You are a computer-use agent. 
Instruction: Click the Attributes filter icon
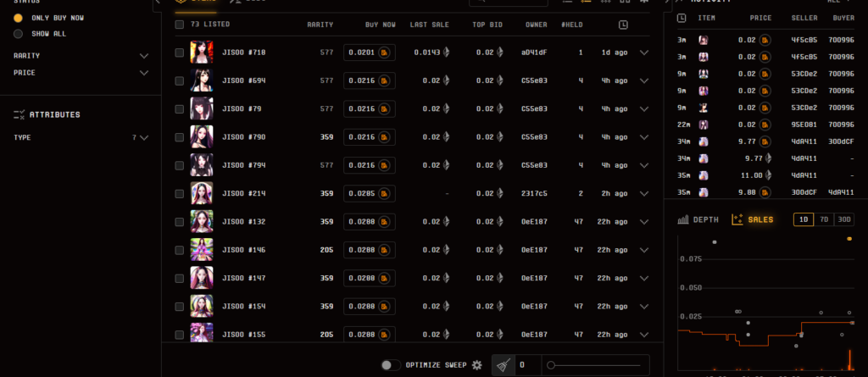click(19, 114)
